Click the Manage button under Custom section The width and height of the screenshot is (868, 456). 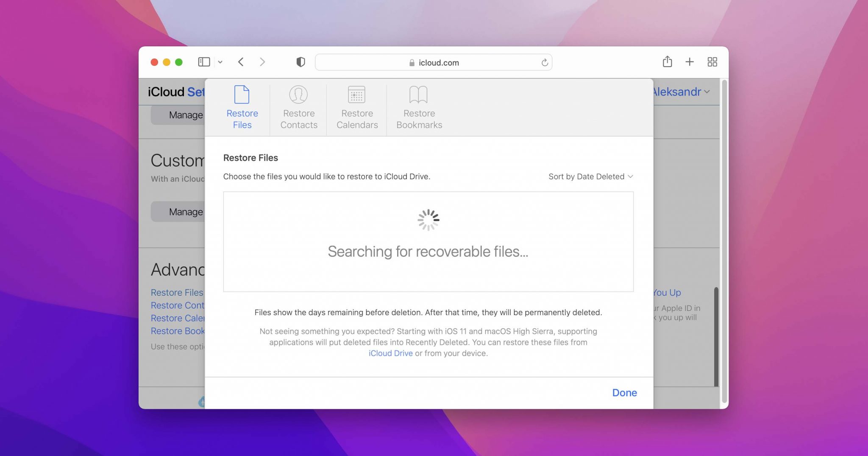click(178, 212)
